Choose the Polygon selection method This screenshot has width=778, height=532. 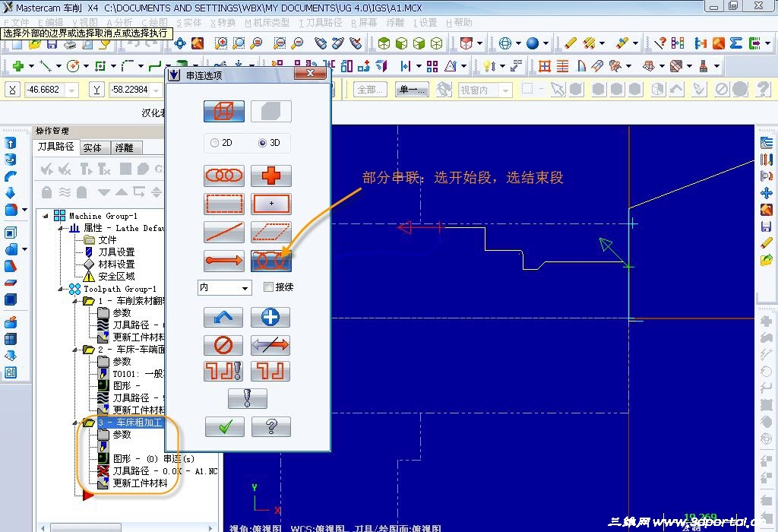271,232
